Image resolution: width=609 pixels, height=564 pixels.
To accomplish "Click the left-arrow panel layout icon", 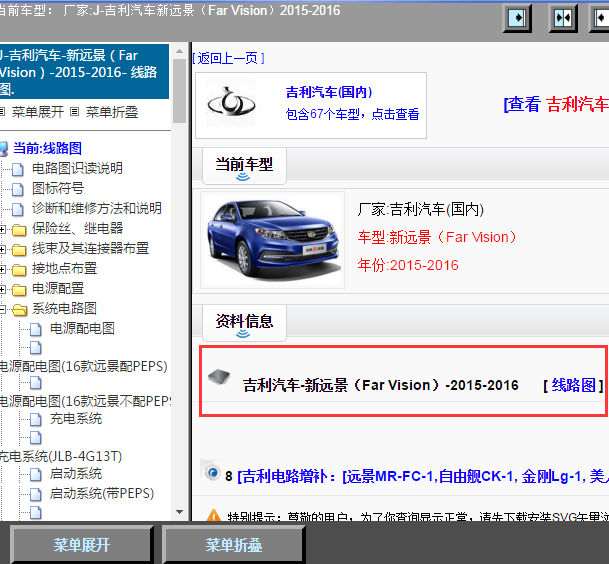I will pos(600,18).
